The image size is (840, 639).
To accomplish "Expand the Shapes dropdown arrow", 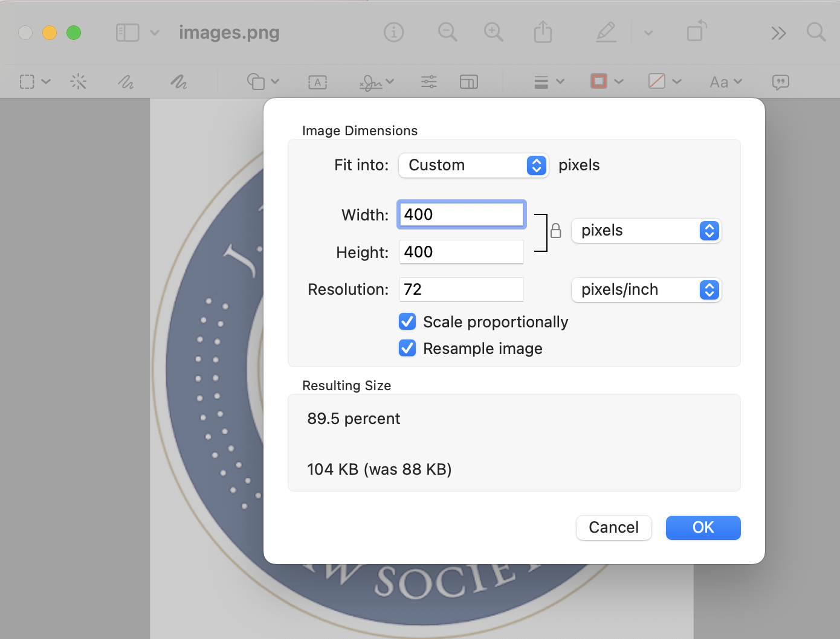I will (275, 82).
